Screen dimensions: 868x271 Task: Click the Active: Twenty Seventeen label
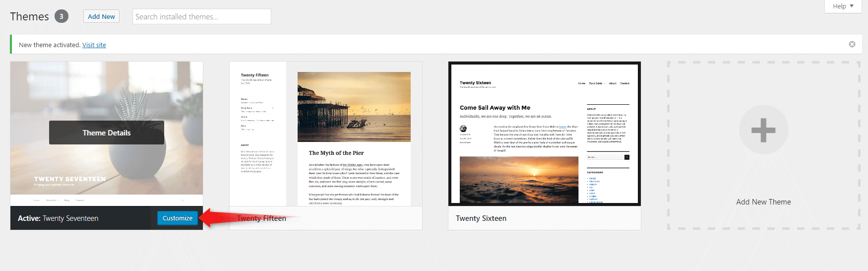pyautogui.click(x=58, y=218)
